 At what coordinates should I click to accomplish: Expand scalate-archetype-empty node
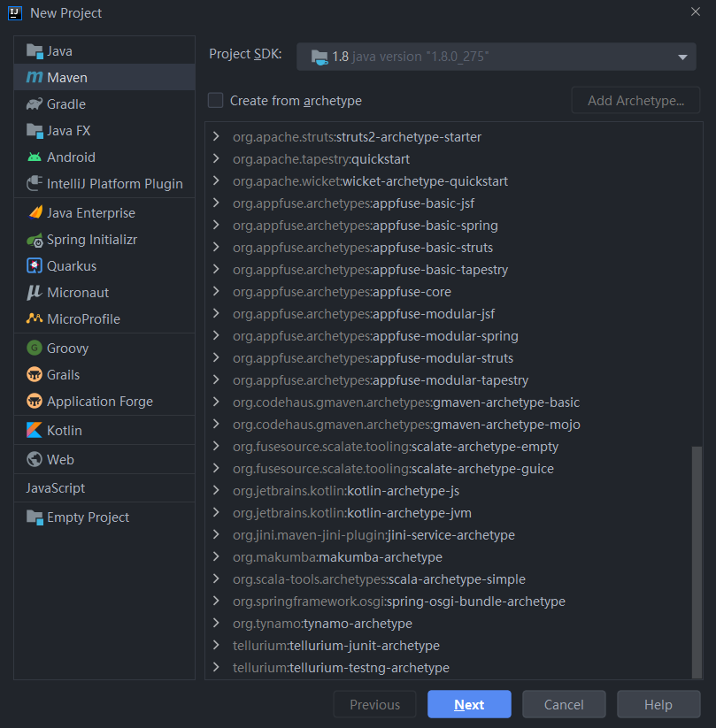(x=216, y=446)
